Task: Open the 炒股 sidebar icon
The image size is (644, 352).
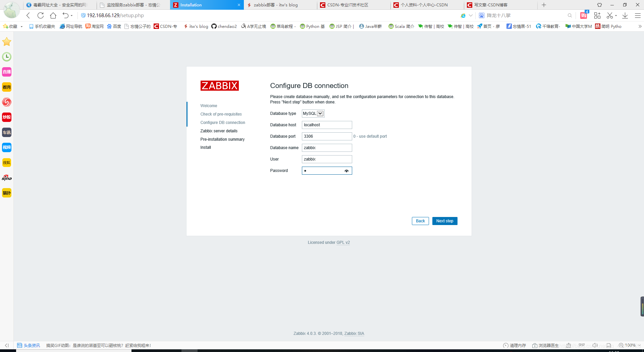Action: tap(7, 117)
